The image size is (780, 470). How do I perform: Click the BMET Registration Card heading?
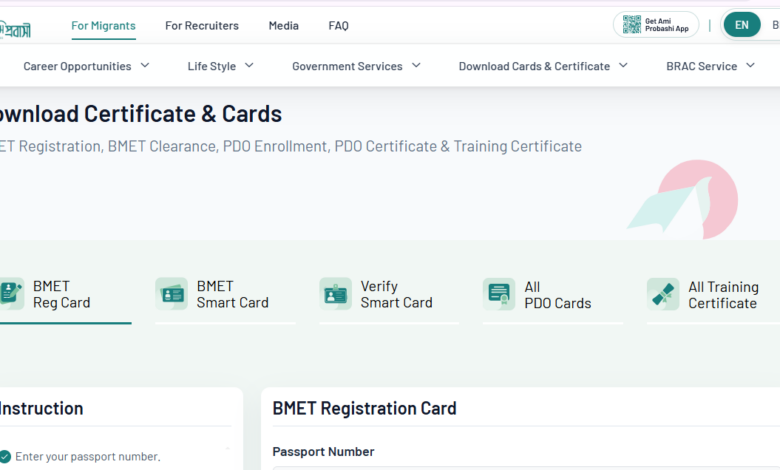[x=364, y=408]
